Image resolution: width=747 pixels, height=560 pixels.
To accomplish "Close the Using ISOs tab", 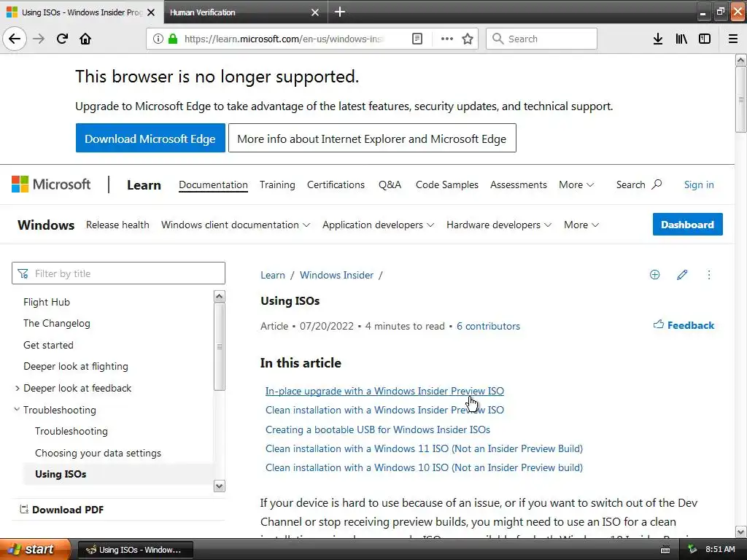I will [x=151, y=12].
